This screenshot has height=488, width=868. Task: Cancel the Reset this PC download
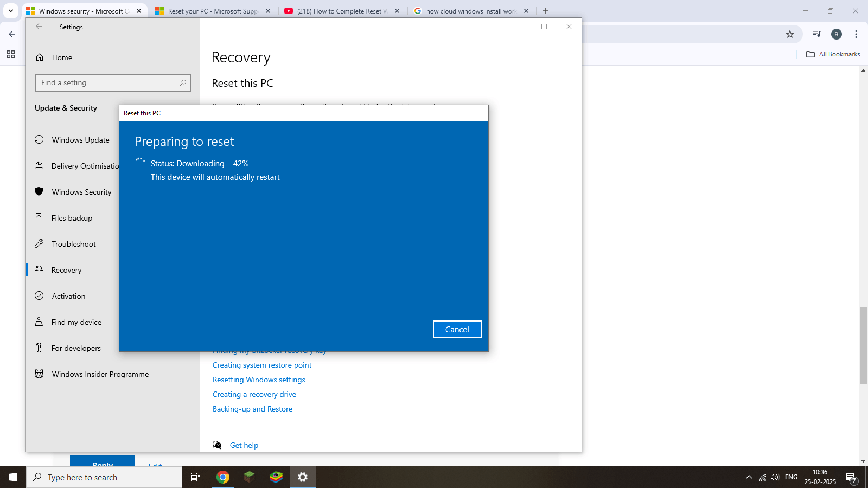(457, 329)
